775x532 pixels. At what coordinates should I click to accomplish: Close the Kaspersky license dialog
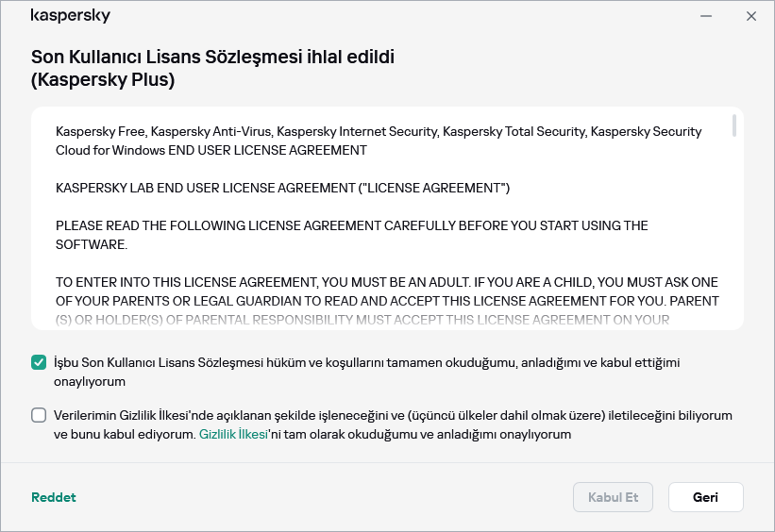(x=751, y=16)
